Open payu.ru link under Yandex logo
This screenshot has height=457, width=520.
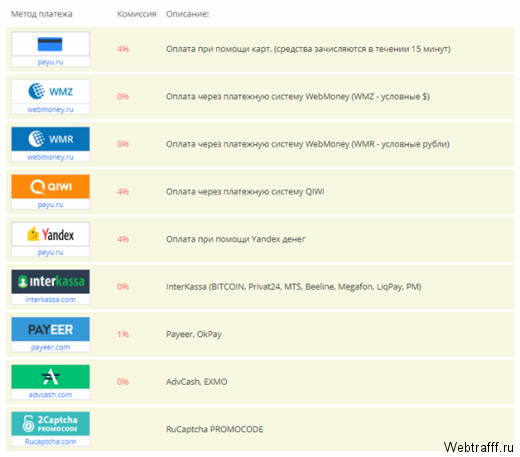coord(50,252)
